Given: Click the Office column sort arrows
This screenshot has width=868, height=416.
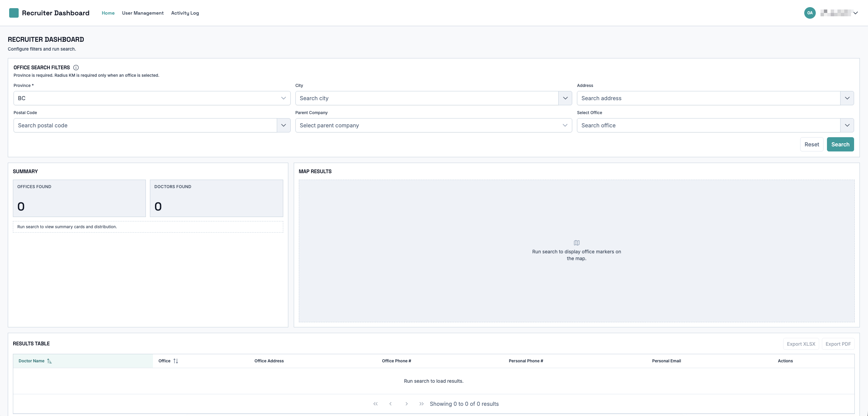Looking at the screenshot, I should pos(176,361).
